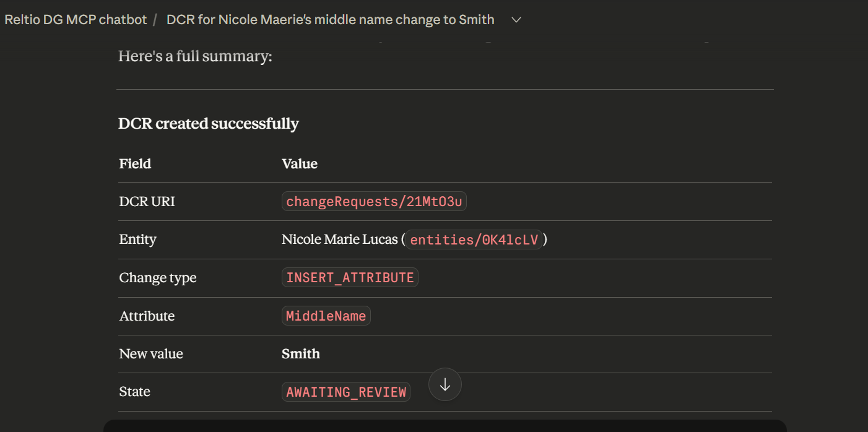Click the Change type row label

158,278
